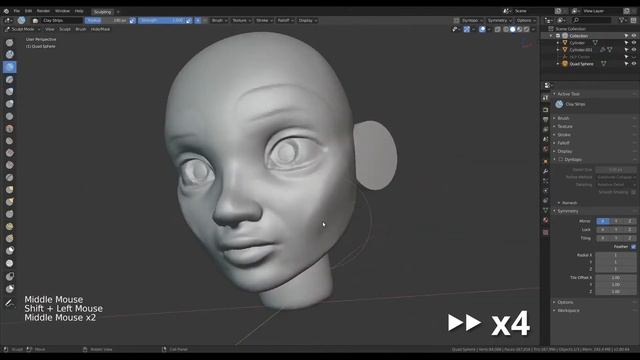640x360 pixels.
Task: Select the Thumb brush tool
Action: pos(10,214)
